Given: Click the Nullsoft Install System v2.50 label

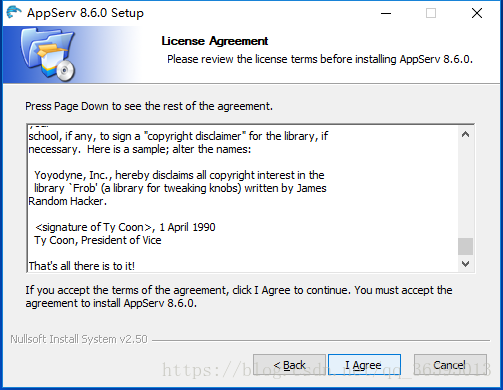Looking at the screenshot, I should click(x=79, y=339).
